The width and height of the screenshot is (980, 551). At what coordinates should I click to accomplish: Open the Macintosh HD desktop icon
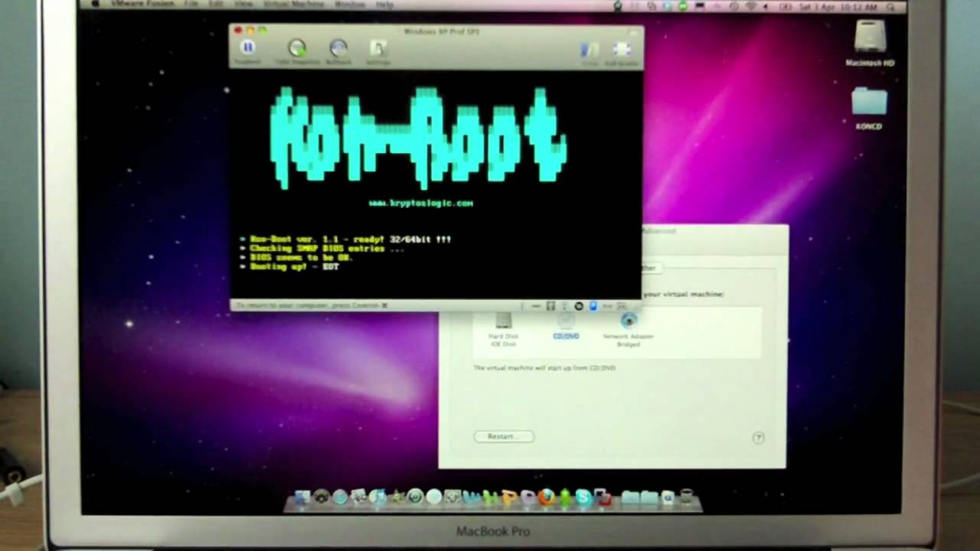click(870, 44)
